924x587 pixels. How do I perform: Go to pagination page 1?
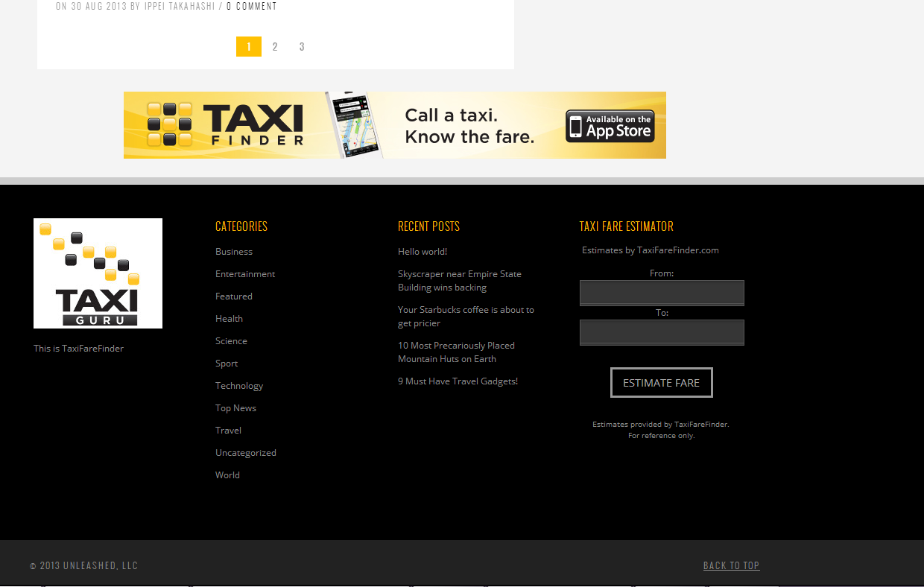click(249, 47)
